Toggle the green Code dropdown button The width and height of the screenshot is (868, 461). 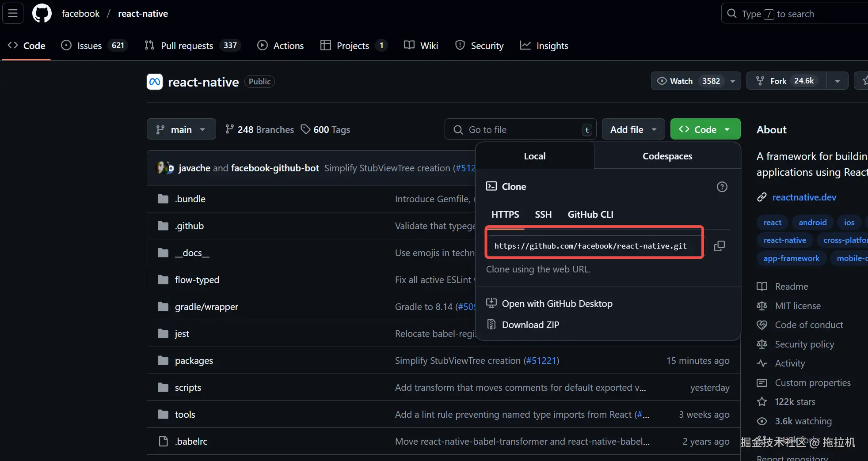(705, 129)
